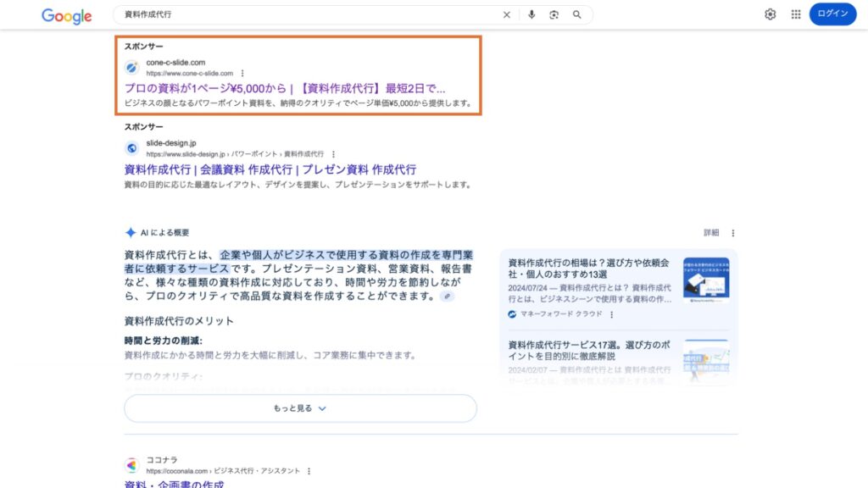Click the 時間と労力の削減: subheading
This screenshot has width=868, height=488.
pyautogui.click(x=164, y=341)
